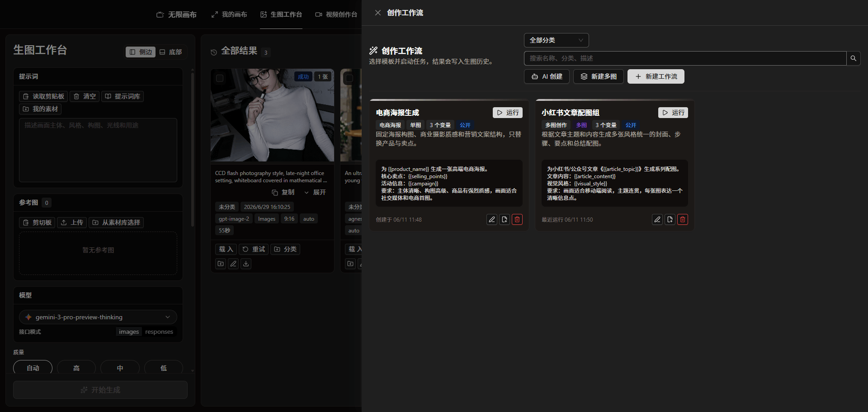Screen dimensions: 868x412
Task: Expand the CCD flash prompt with 展开
Action: (315, 192)
